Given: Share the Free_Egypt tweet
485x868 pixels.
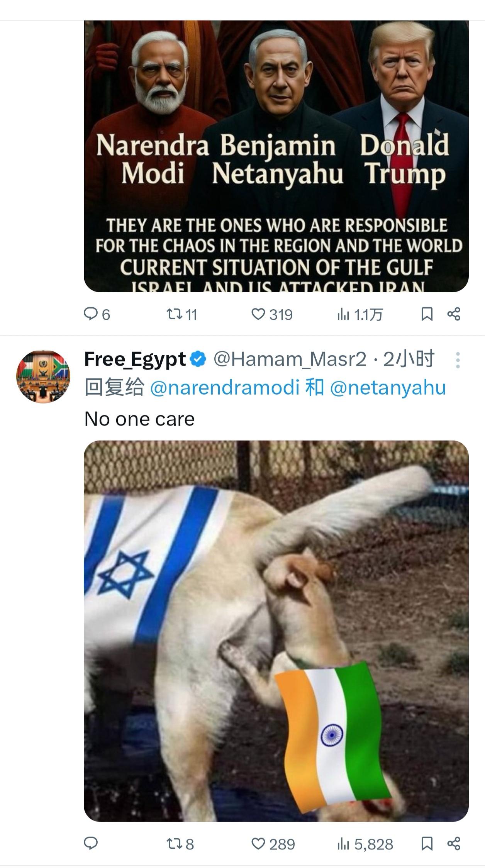Looking at the screenshot, I should (x=454, y=844).
